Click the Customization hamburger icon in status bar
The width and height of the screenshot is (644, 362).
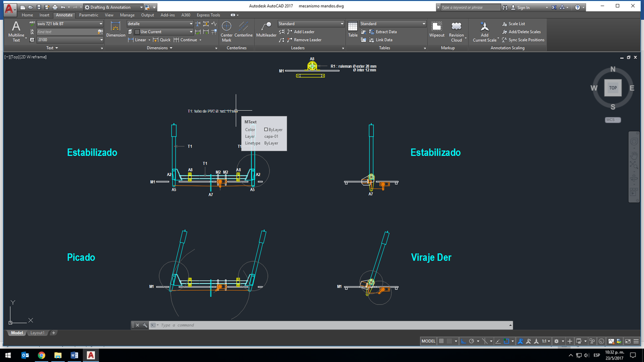coord(636,341)
